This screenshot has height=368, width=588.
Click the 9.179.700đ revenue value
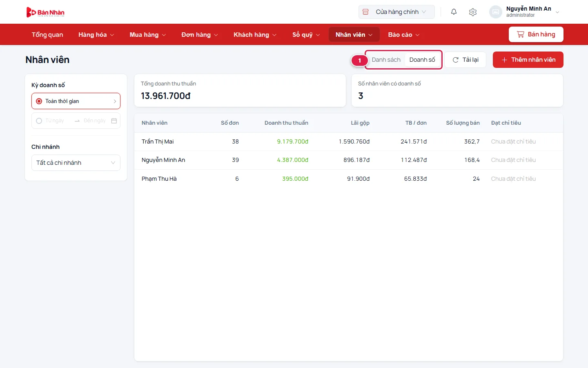pos(293,141)
